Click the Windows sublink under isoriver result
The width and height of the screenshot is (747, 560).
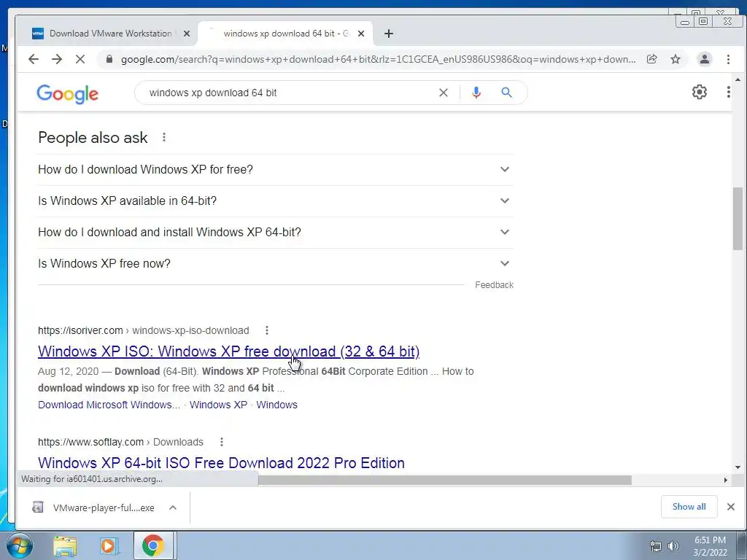click(x=276, y=405)
